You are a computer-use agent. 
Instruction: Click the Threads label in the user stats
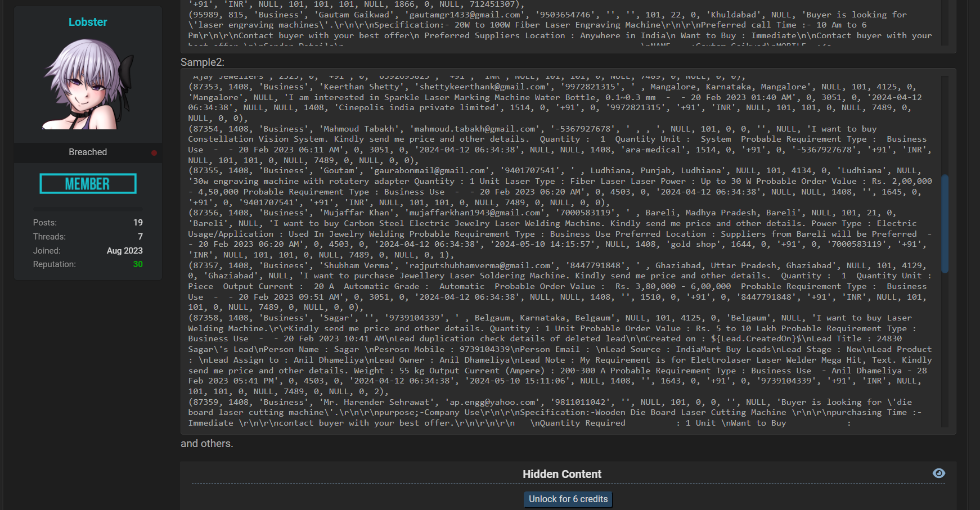click(x=49, y=237)
